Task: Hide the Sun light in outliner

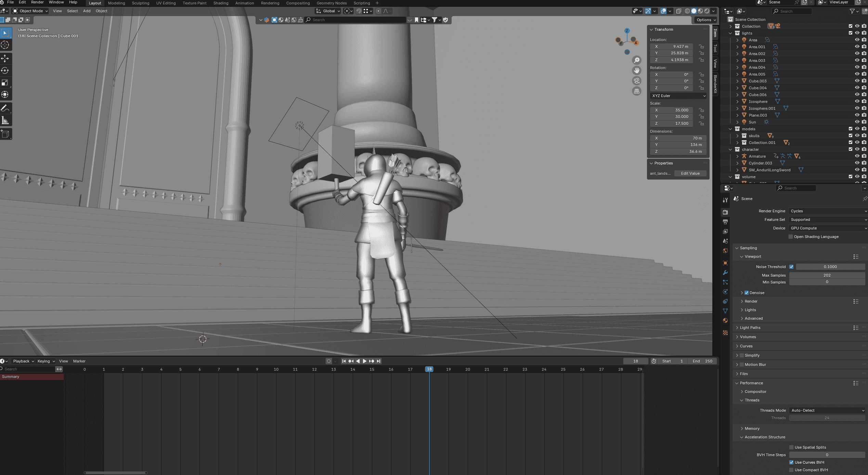Action: (857, 122)
